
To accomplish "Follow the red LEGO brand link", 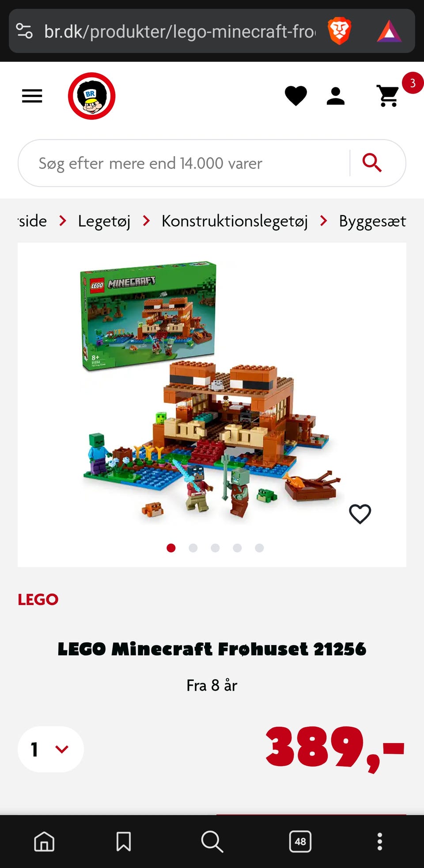I will (x=38, y=599).
